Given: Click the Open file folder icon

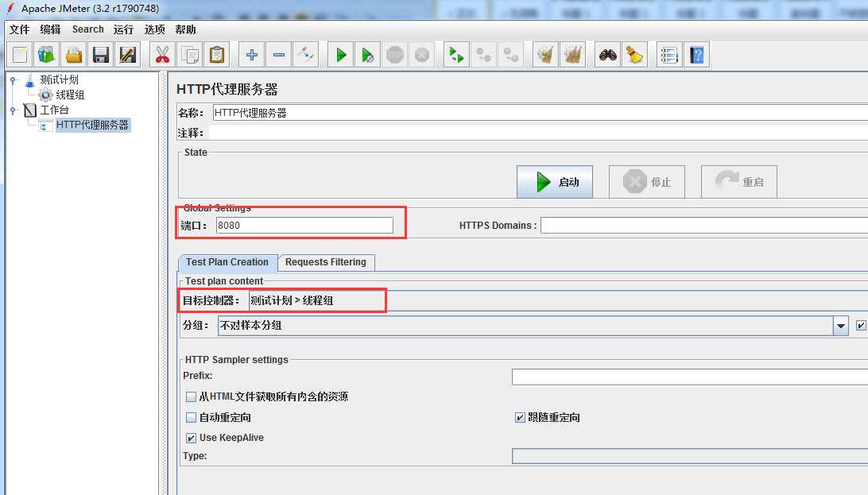Looking at the screenshot, I should click(74, 55).
